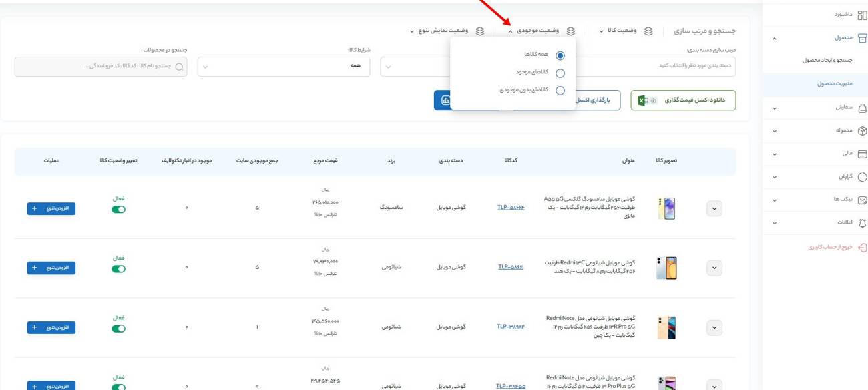Select همه کالاها radio option

[x=560, y=55]
